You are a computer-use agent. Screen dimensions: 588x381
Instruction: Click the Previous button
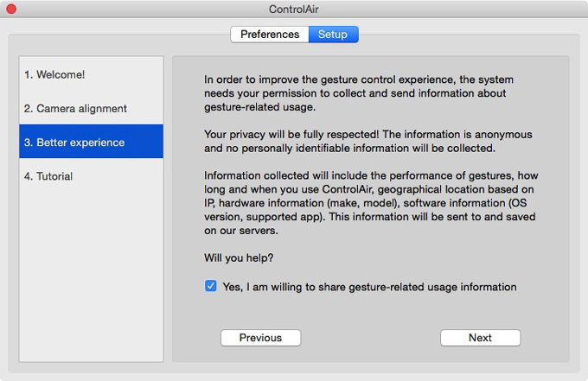260,338
